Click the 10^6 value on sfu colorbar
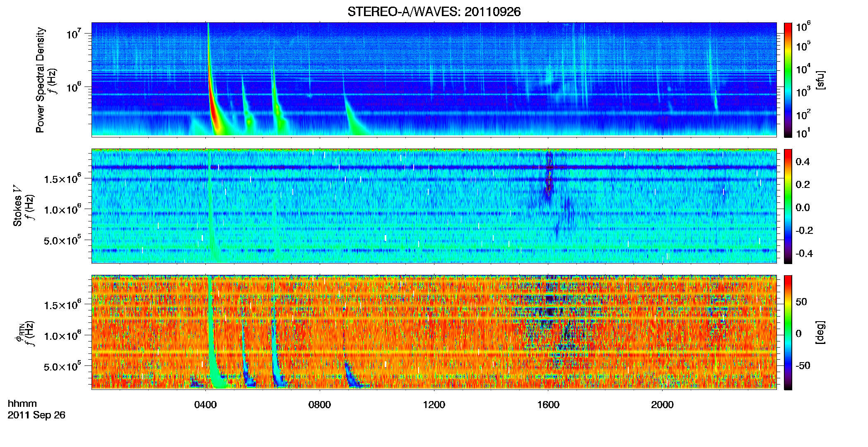The width and height of the screenshot is (868, 447). click(x=803, y=27)
